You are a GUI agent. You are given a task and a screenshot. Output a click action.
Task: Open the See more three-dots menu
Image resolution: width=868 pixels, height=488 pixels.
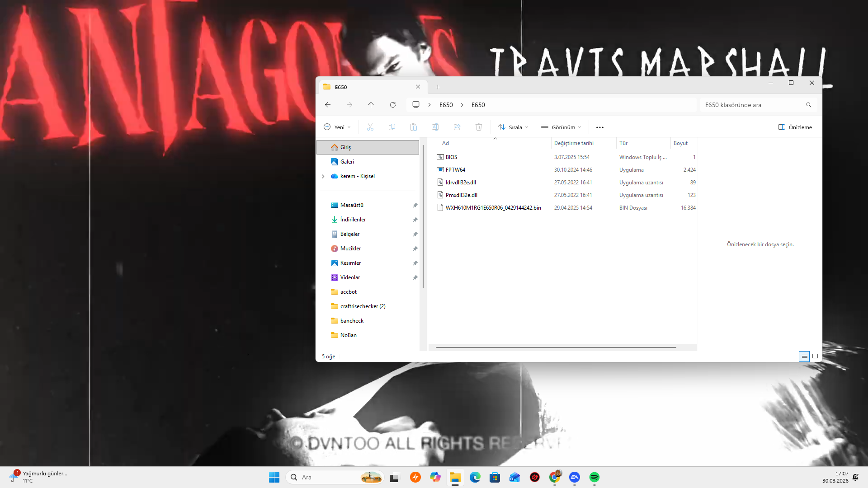point(600,127)
